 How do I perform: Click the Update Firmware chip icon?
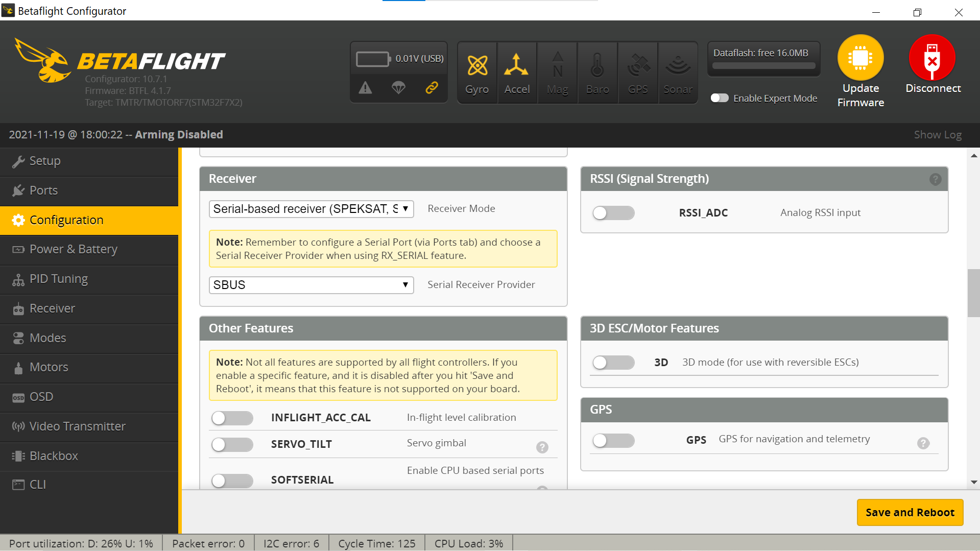click(x=861, y=58)
